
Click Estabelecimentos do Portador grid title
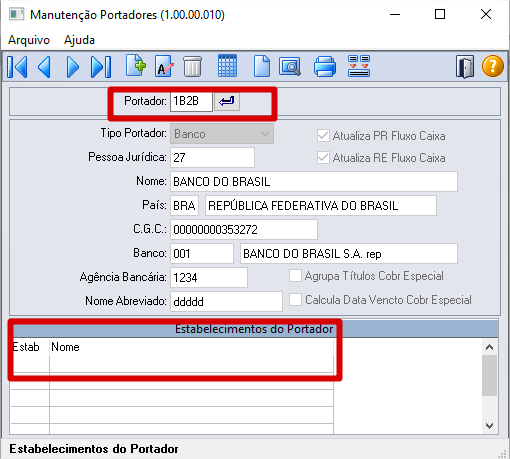point(254,329)
